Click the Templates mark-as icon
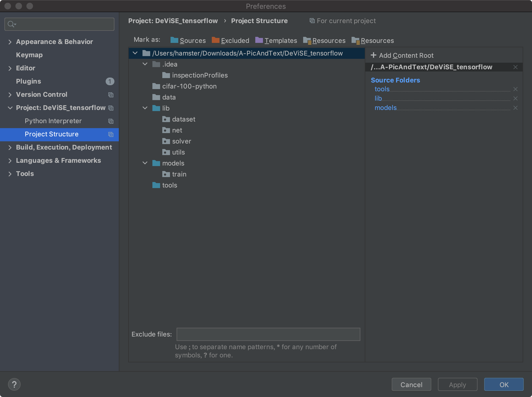This screenshot has width=532, height=397. pos(259,40)
